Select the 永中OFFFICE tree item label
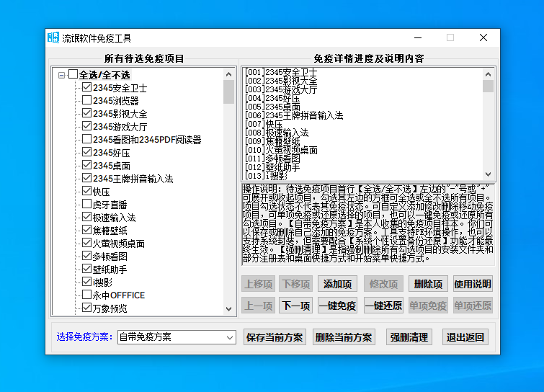Viewport: 544px width, 392px height. click(119, 295)
